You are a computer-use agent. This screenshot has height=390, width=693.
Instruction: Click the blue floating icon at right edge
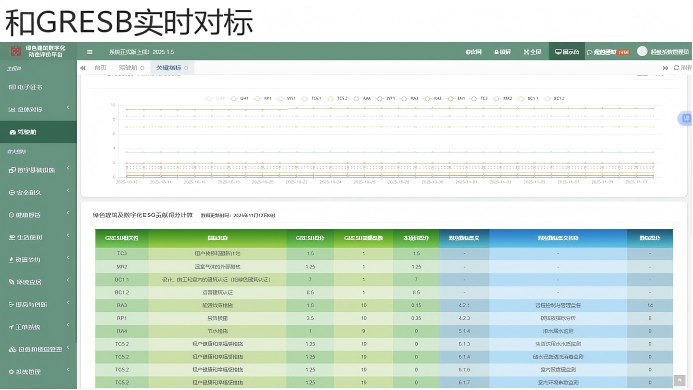(685, 118)
